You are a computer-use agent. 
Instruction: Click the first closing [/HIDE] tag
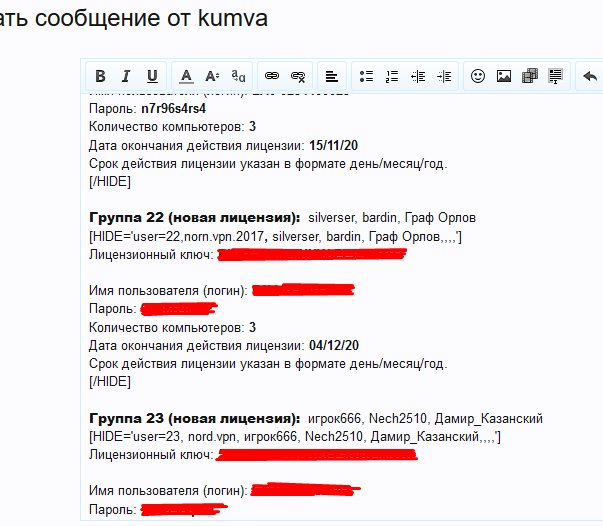coord(110,181)
